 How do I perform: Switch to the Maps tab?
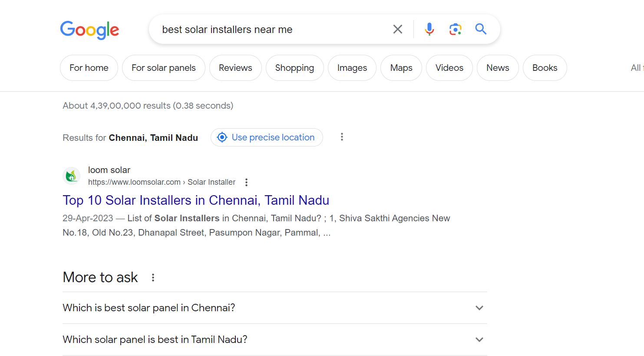[401, 68]
